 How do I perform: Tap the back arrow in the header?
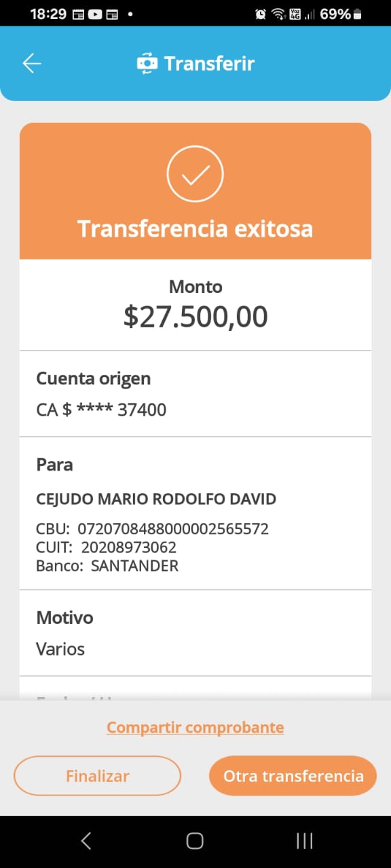[x=32, y=64]
